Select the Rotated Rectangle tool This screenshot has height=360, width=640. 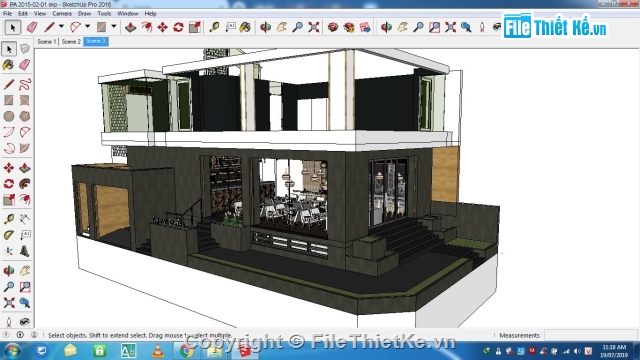point(24,100)
